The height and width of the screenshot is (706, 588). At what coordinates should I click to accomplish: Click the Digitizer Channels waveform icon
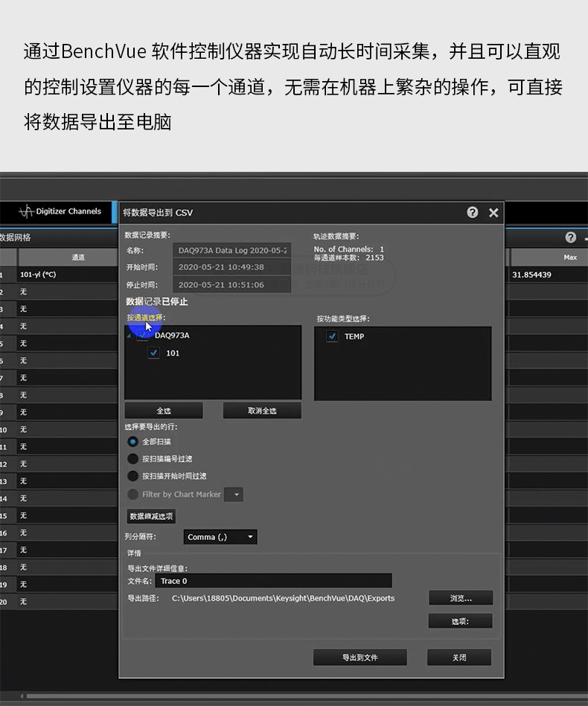pos(26,212)
